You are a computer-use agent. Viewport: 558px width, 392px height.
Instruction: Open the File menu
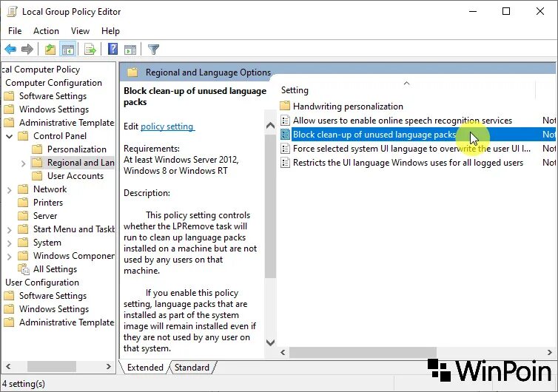(x=15, y=31)
